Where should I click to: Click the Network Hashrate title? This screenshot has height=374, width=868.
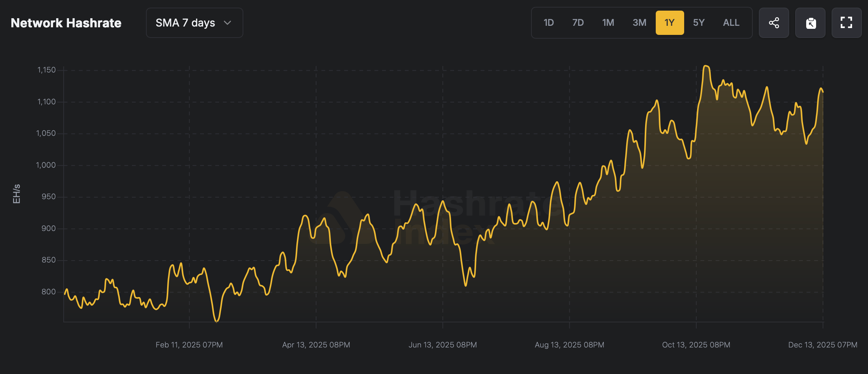coord(66,23)
